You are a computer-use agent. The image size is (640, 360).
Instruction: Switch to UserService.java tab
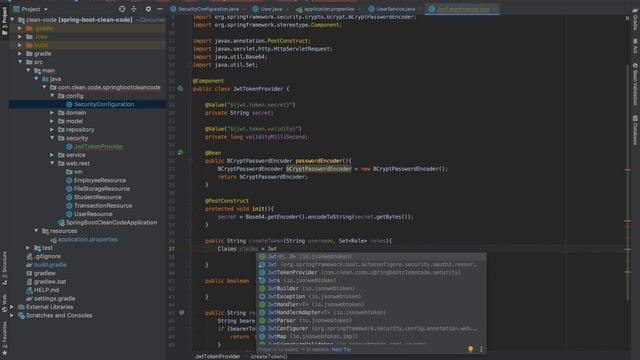click(x=395, y=9)
